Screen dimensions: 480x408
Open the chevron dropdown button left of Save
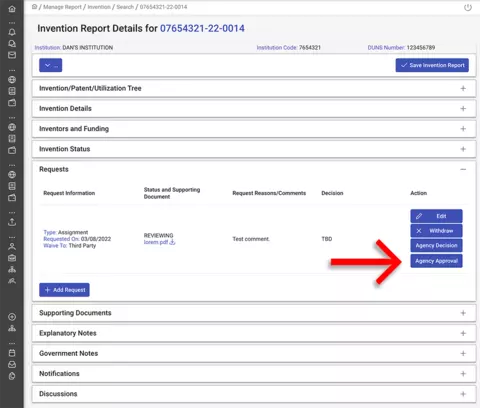click(x=51, y=65)
